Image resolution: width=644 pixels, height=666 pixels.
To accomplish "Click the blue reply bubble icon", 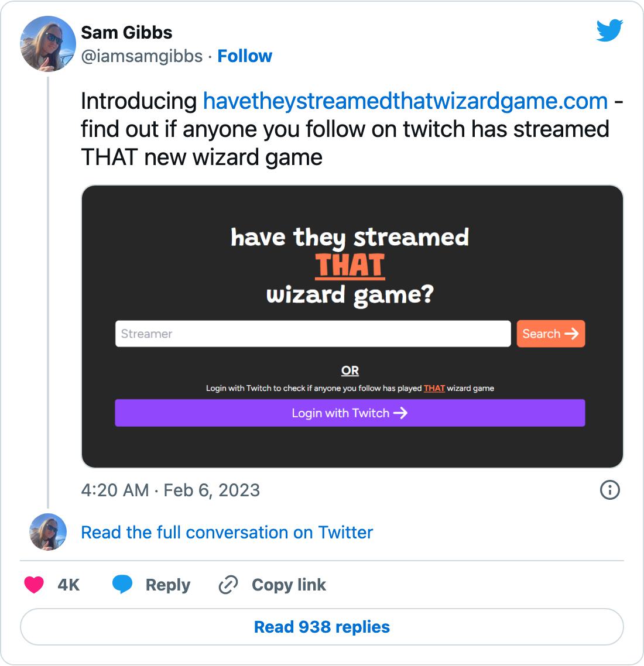I will (x=122, y=585).
